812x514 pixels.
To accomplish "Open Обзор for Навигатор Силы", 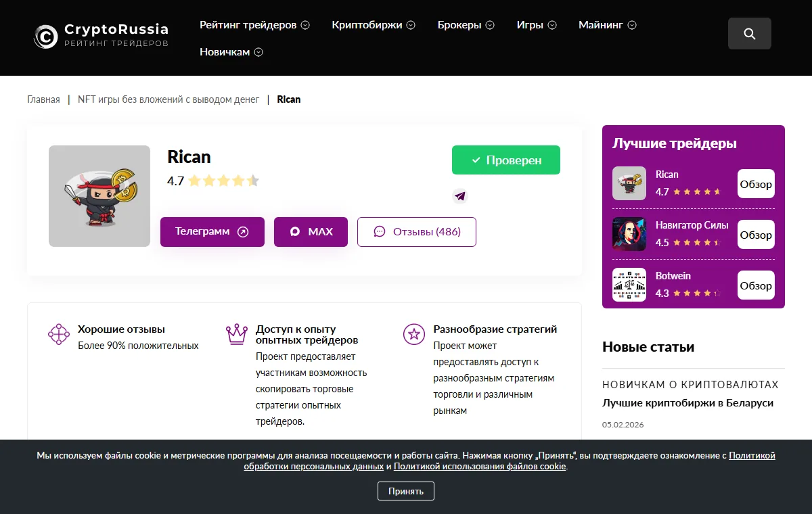I will (x=756, y=235).
